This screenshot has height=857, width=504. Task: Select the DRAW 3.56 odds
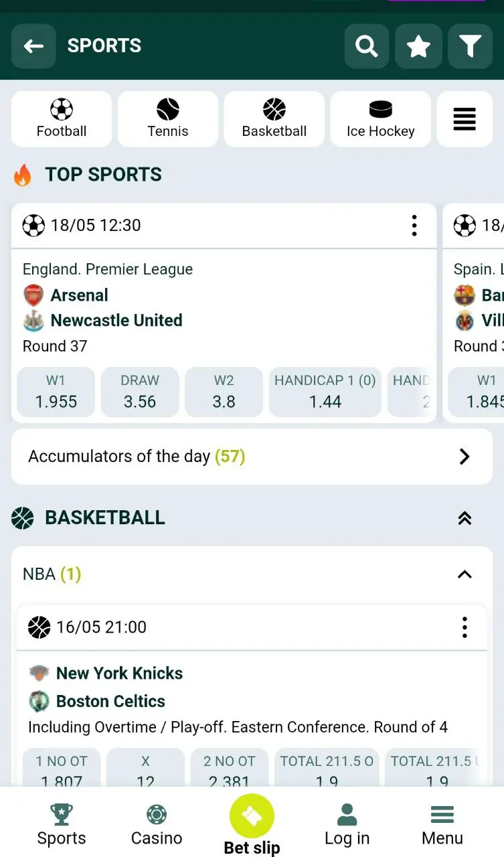pos(140,392)
